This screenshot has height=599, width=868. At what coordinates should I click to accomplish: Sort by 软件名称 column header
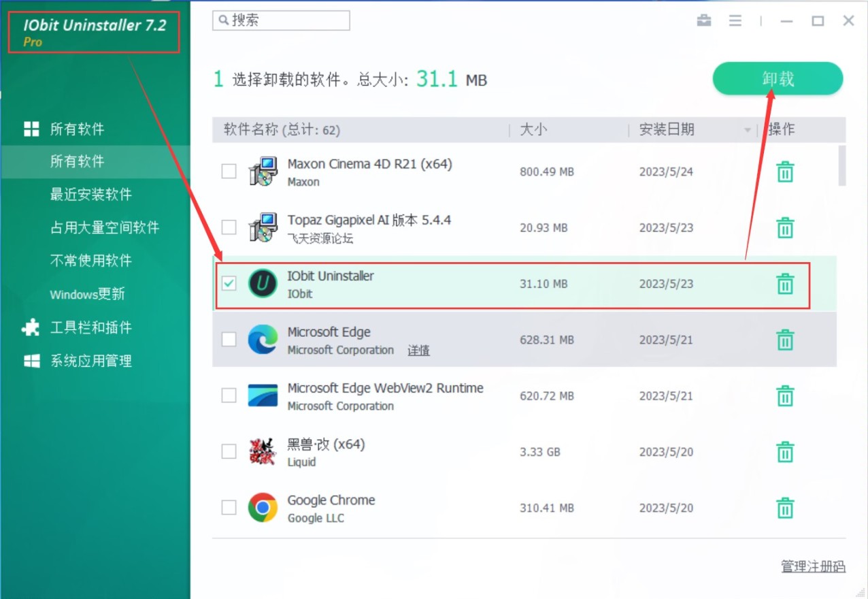282,129
